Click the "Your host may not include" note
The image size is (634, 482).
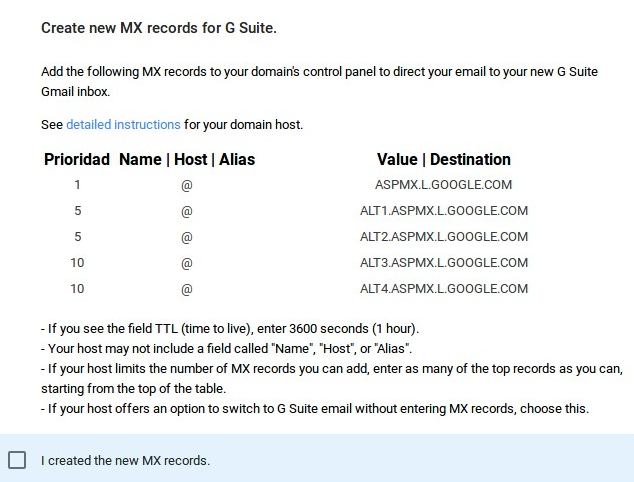click(226, 349)
